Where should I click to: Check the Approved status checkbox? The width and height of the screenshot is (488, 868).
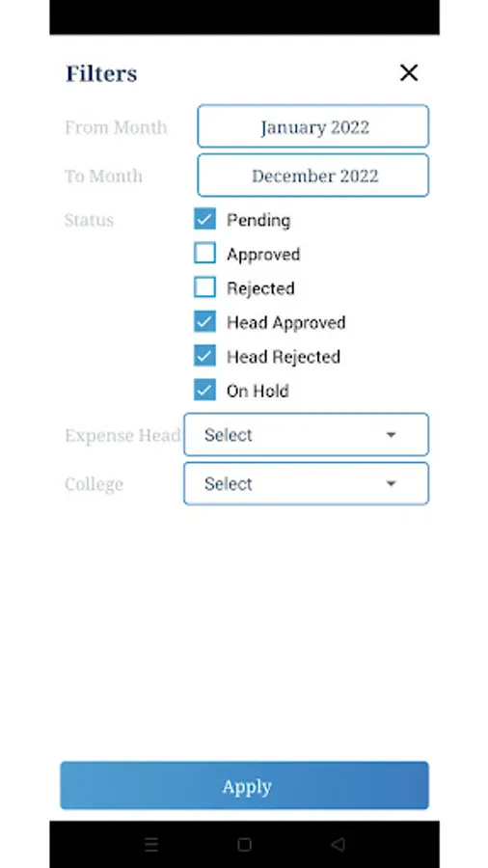[x=204, y=254]
